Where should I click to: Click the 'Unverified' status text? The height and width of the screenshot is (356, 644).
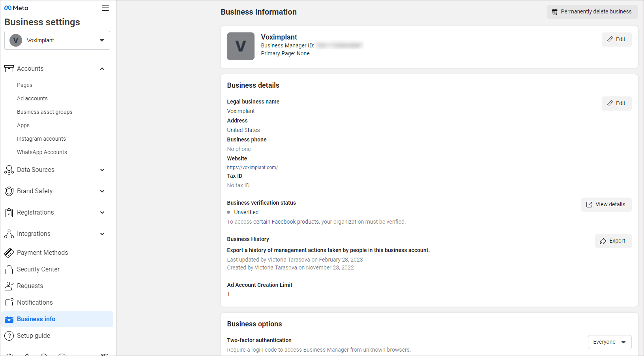(x=246, y=212)
